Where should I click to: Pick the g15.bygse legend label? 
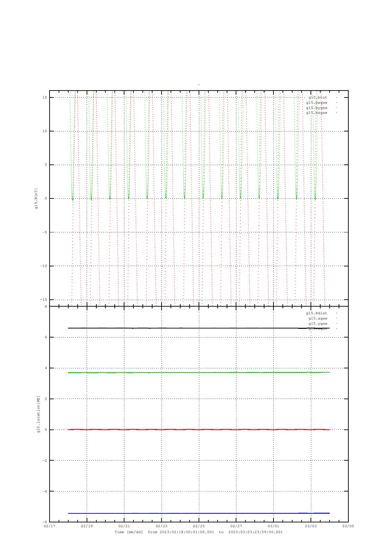tap(316, 108)
